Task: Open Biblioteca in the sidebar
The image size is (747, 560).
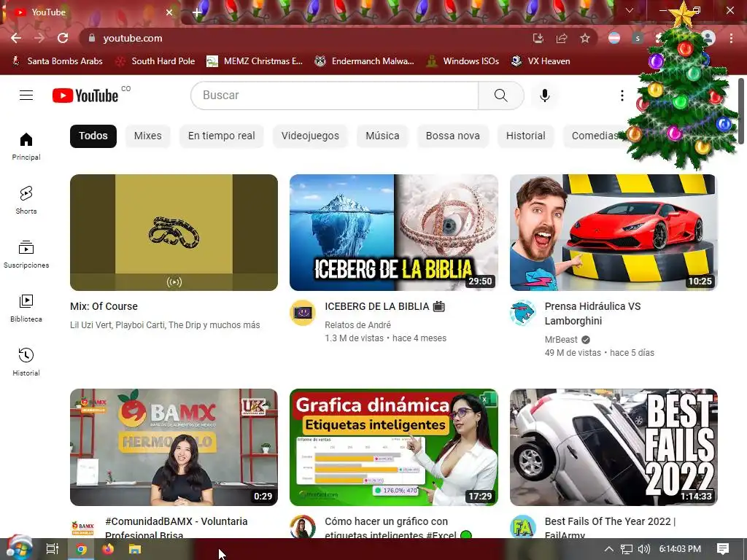Action: 26,308
